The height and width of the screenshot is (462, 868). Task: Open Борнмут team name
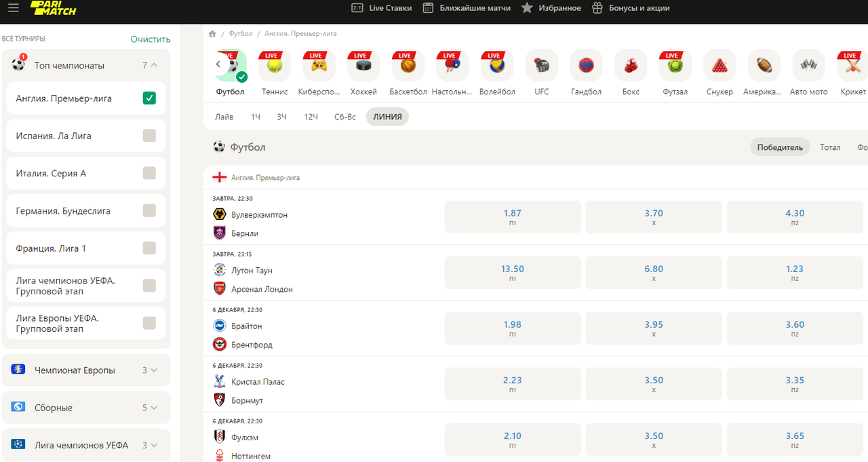tap(248, 401)
